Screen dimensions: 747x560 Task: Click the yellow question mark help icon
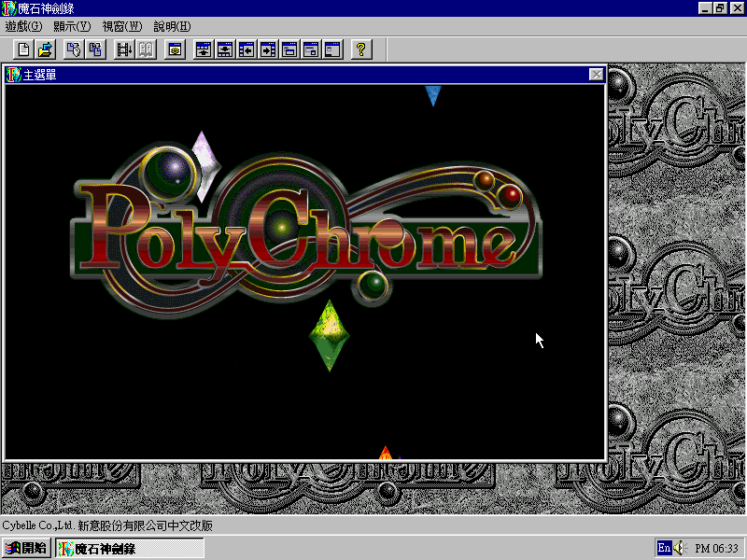point(361,49)
